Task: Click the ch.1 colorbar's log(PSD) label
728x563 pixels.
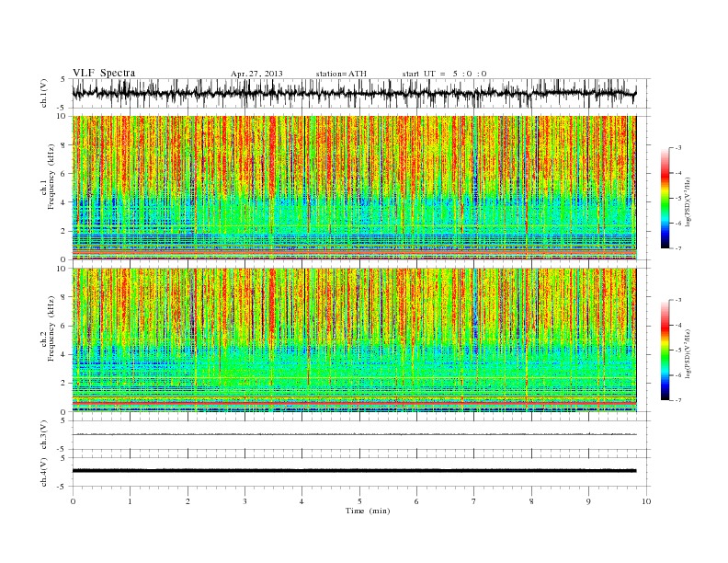Action: [688, 201]
